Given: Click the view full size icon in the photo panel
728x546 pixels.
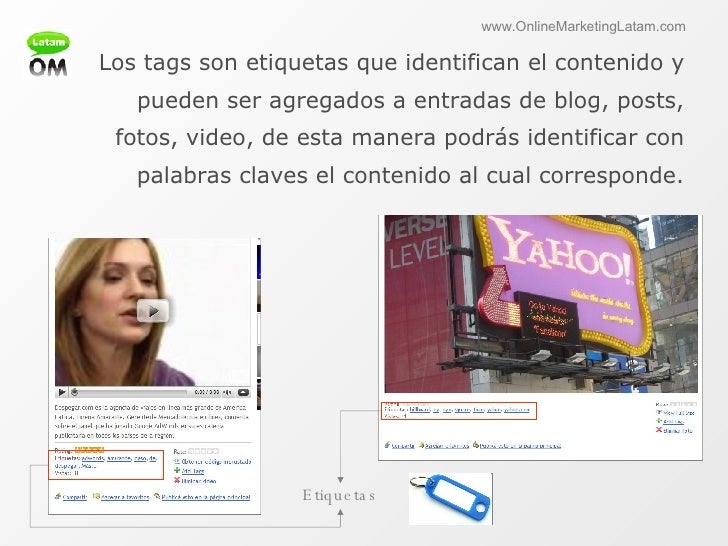Looking at the screenshot, I should (x=659, y=412).
